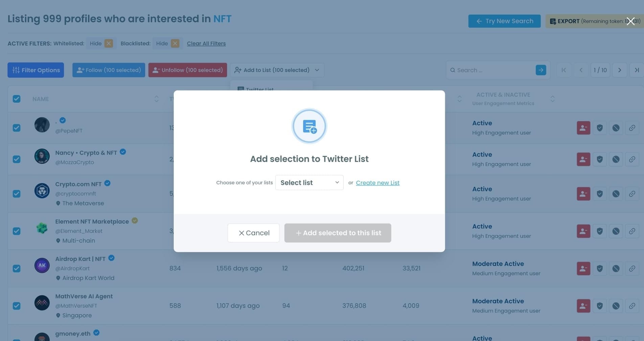Copy Element NFT Marketplace's profile link icon

pyautogui.click(x=632, y=231)
